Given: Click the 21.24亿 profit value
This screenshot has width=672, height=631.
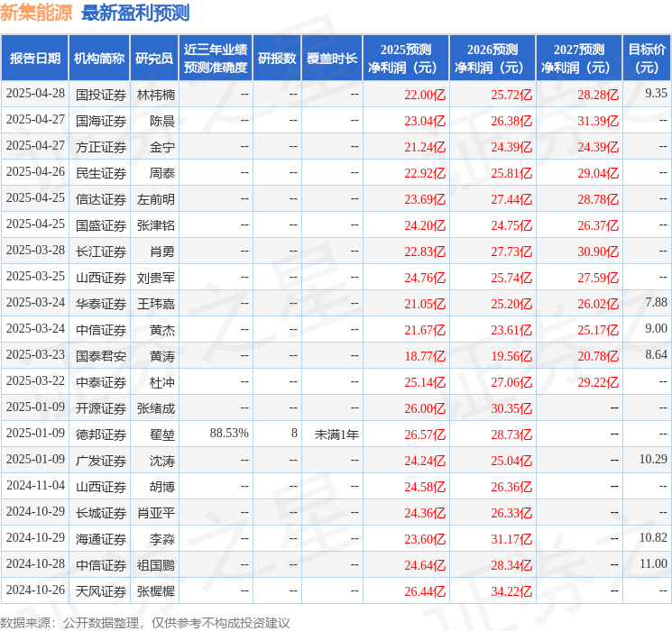Looking at the screenshot, I should pos(425,147).
